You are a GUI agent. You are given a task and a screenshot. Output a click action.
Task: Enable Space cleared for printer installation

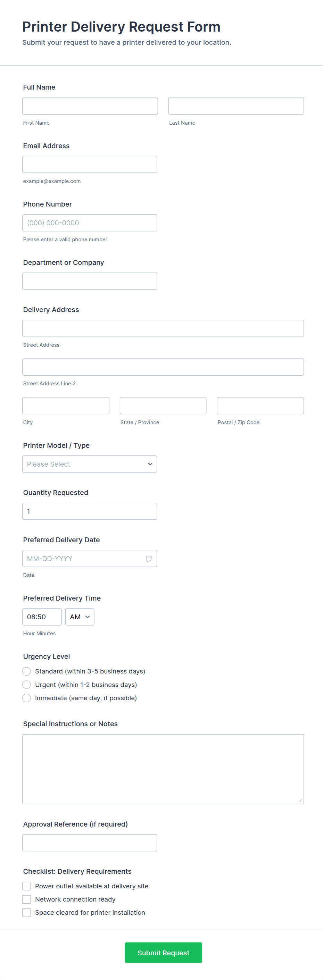coord(27,913)
